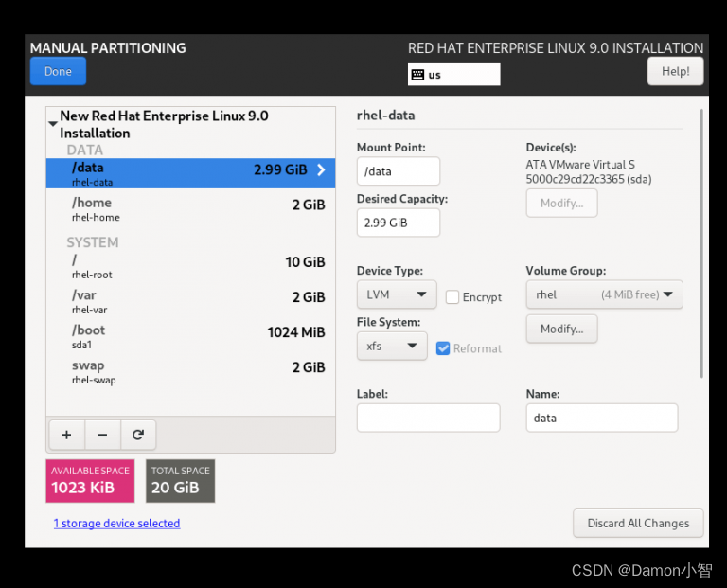Select the / rhel-root partition
This screenshot has width=727, height=588.
pos(190,266)
